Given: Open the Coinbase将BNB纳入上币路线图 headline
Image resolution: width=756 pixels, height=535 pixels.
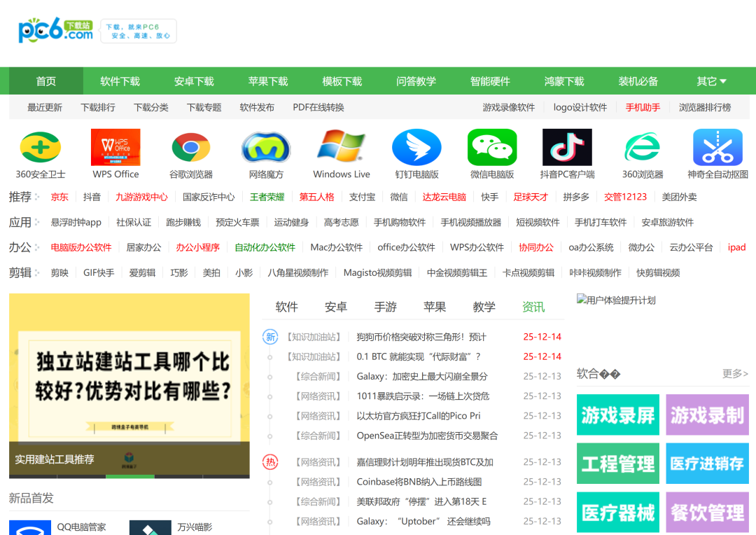Looking at the screenshot, I should [x=419, y=482].
